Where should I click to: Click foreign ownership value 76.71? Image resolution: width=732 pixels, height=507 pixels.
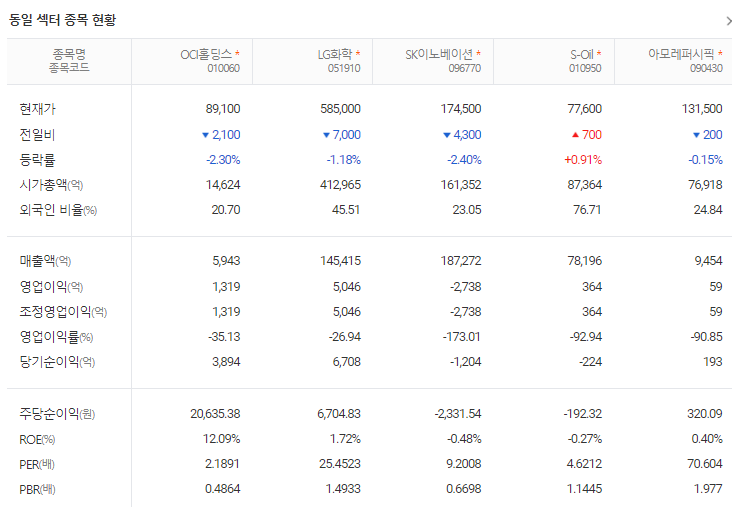click(x=587, y=210)
